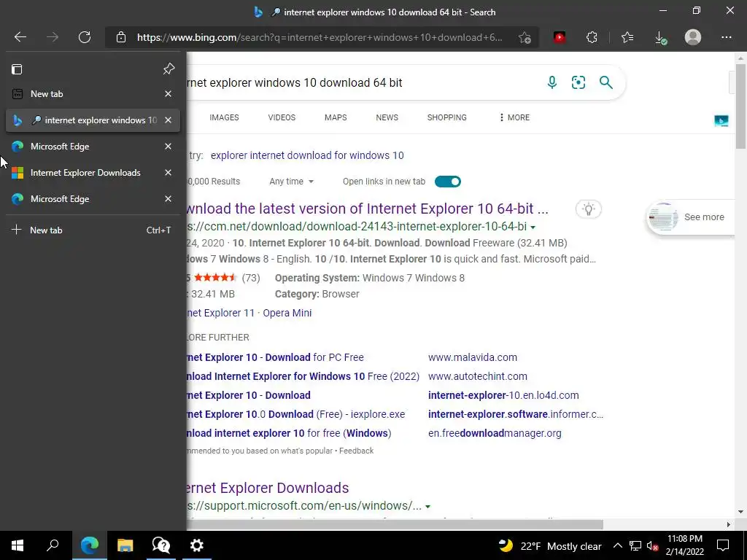This screenshot has width=747, height=560.
Task: Open Internet Explorer 10 64-bit result title
Action: pos(368,209)
